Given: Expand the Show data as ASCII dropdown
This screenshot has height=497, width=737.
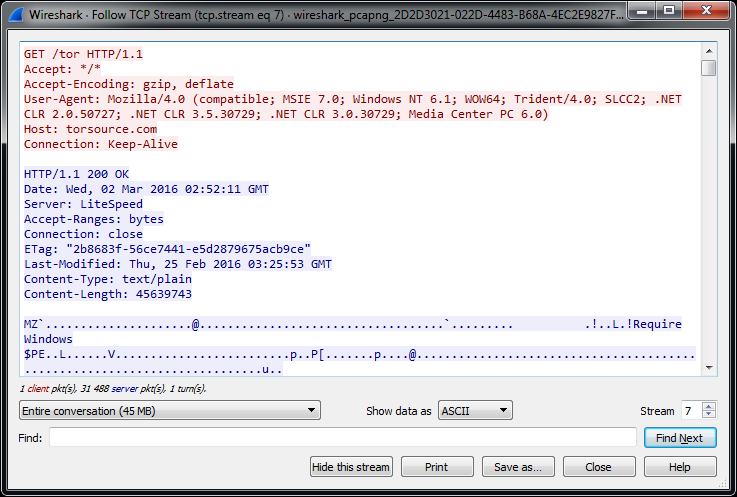Looking at the screenshot, I should coord(475,411).
